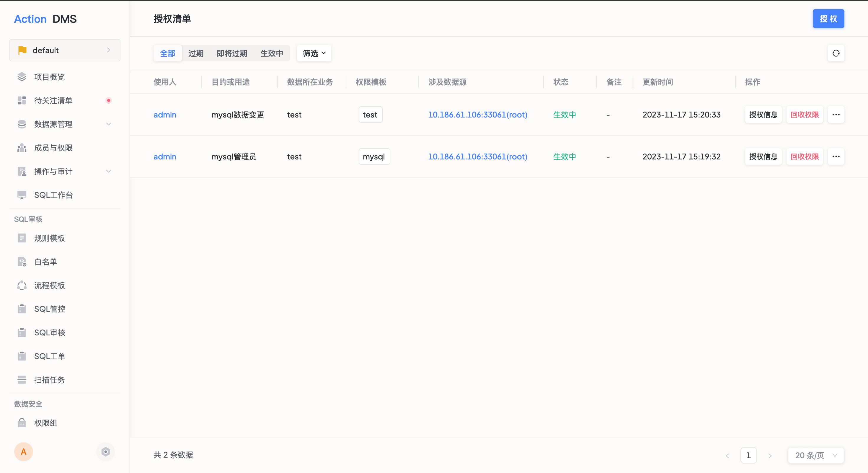The height and width of the screenshot is (473, 868).
Task: Open 项目概览 layers icon
Action: [x=22, y=77]
